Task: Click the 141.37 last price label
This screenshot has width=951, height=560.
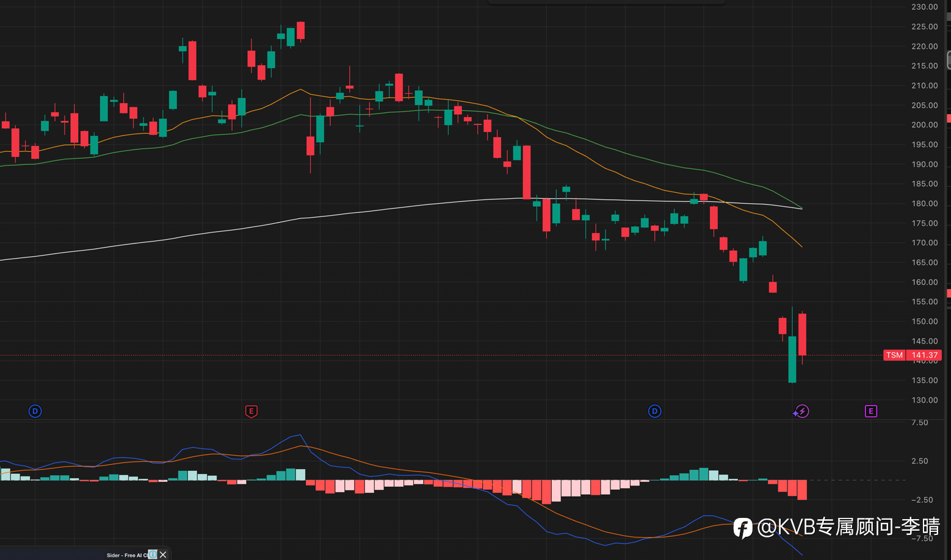Action: pos(924,355)
